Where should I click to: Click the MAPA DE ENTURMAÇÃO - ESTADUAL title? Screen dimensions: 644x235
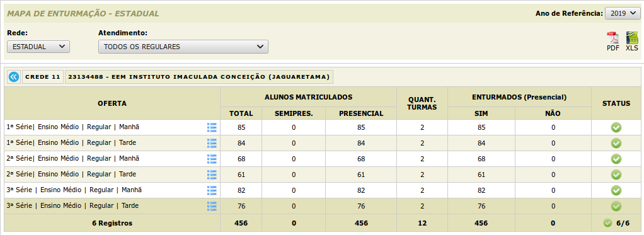tap(83, 14)
